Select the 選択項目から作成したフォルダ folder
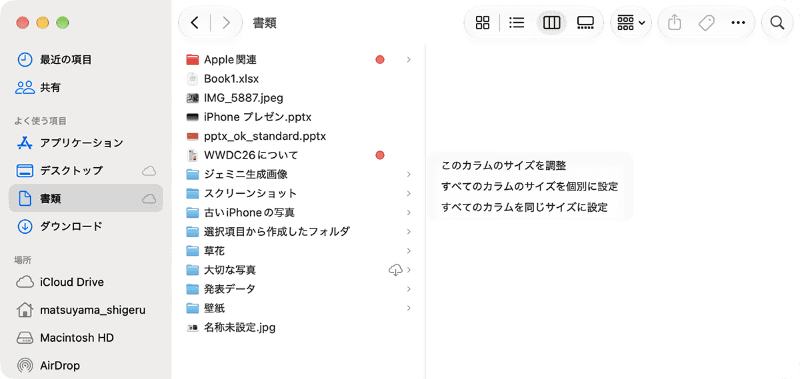800x379 pixels. click(299, 232)
